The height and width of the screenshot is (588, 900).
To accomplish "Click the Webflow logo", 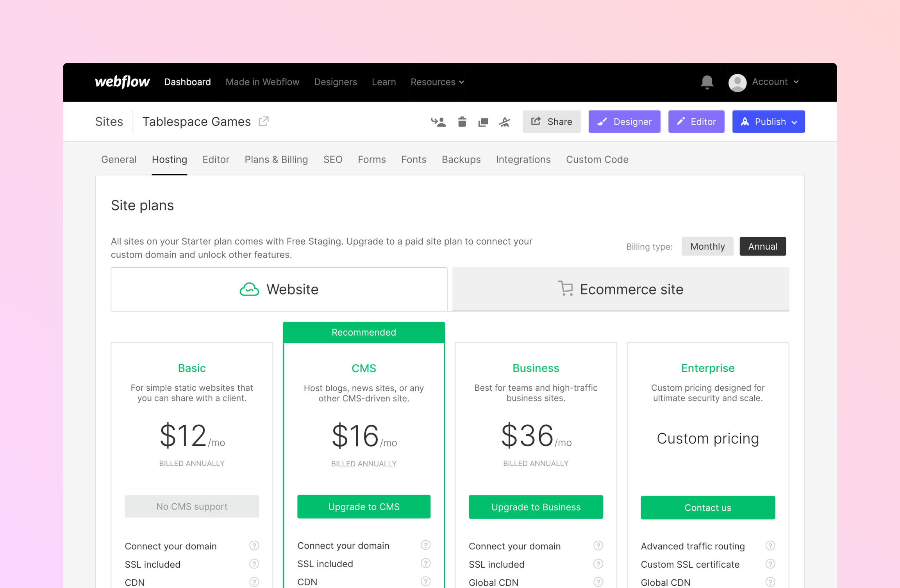I will click(x=122, y=82).
